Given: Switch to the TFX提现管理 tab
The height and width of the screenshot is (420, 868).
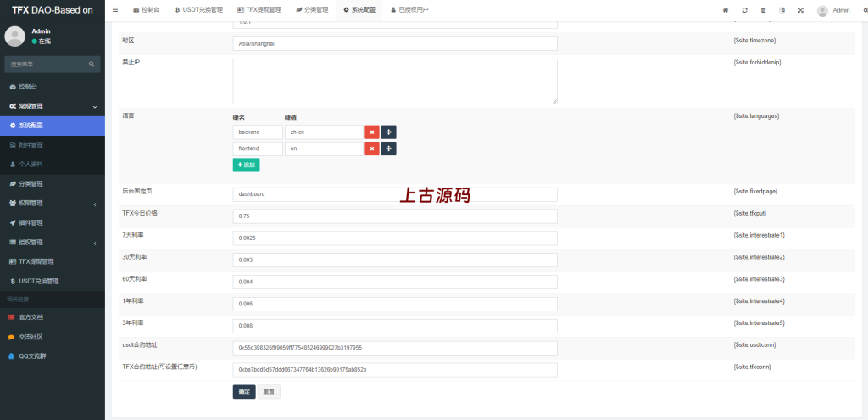Looking at the screenshot, I should tap(259, 10).
